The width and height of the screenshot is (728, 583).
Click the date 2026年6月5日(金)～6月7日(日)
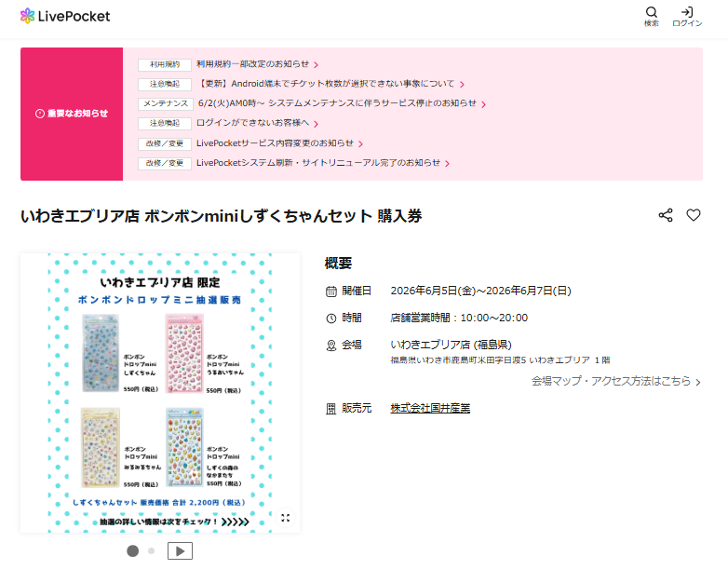click(480, 291)
